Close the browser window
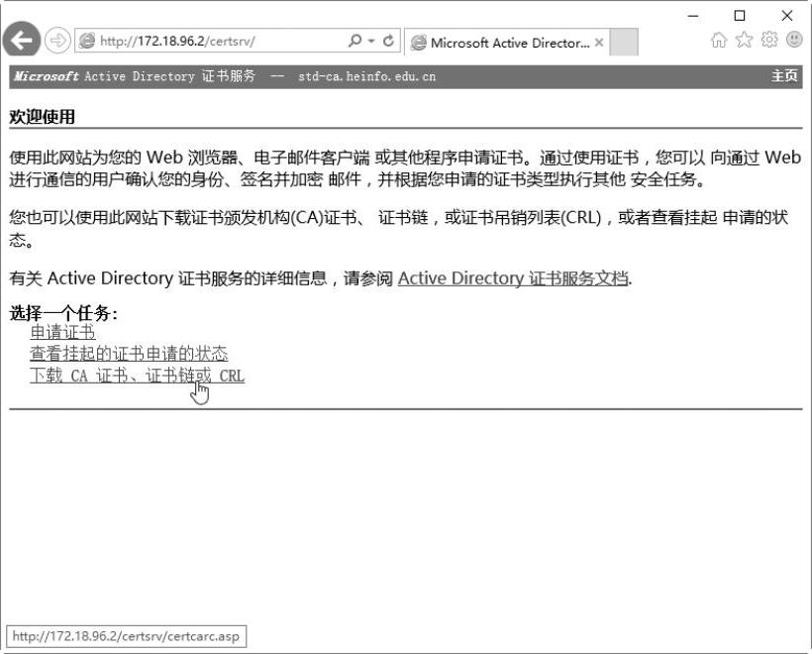 786,16
